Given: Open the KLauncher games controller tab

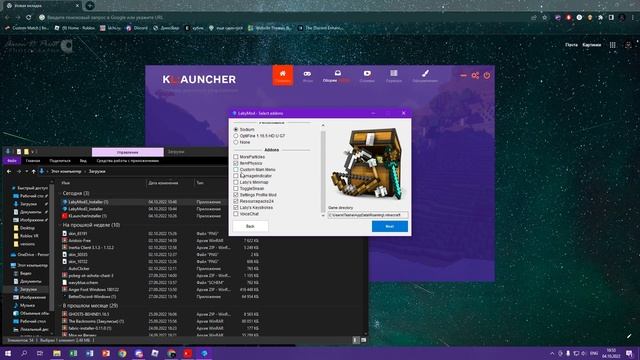Looking at the screenshot, I should click(307, 76).
